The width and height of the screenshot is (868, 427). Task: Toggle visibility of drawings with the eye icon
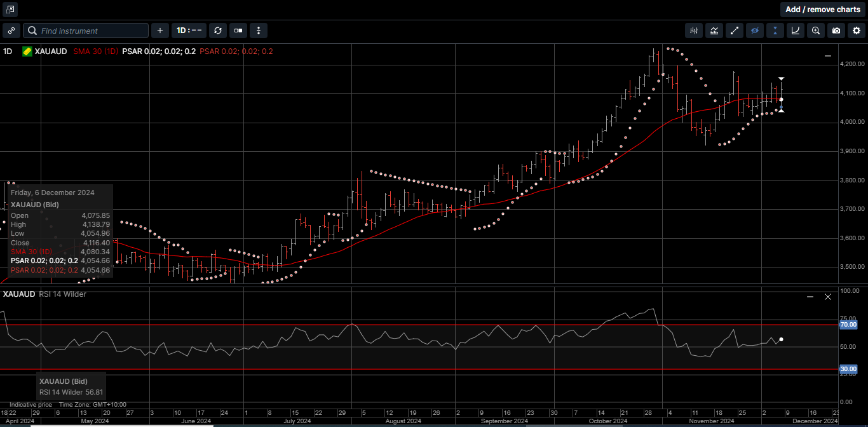point(755,30)
